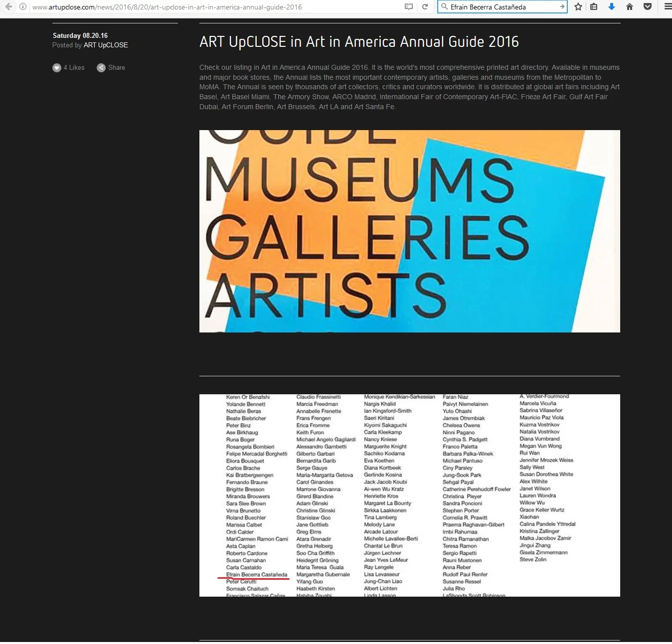Screen dimensions: 672x644
Task: Click the search magnifier icon
Action: (x=444, y=7)
